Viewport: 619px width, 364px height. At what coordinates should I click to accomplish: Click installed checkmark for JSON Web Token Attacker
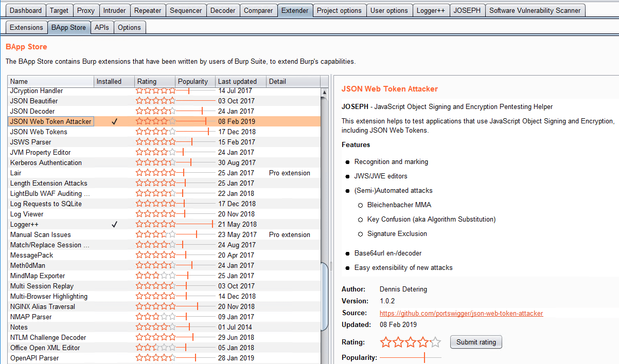114,121
